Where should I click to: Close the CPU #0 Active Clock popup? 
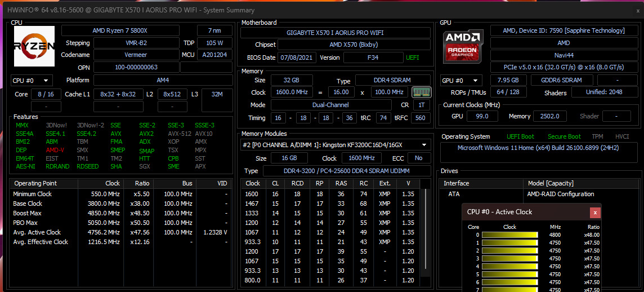[594, 212]
